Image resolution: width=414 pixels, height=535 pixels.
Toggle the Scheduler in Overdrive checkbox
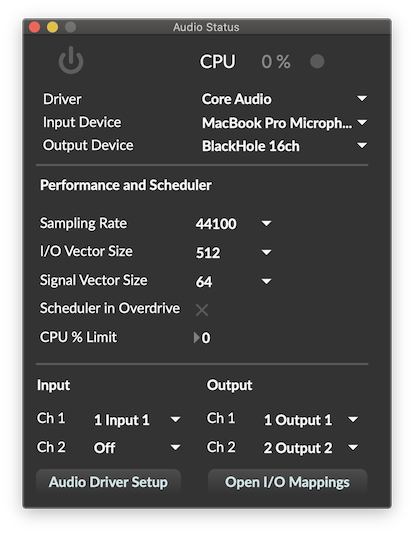click(x=202, y=310)
